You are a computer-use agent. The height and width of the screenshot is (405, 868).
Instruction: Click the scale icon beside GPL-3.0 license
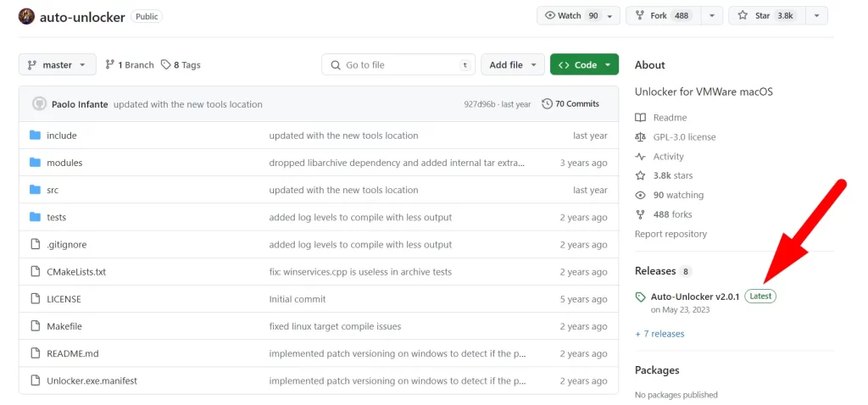[641, 136]
